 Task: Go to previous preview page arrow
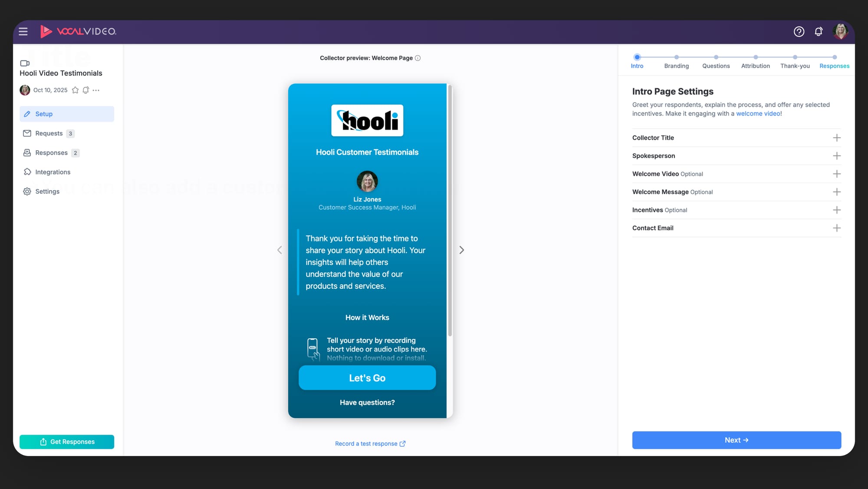coord(279,250)
